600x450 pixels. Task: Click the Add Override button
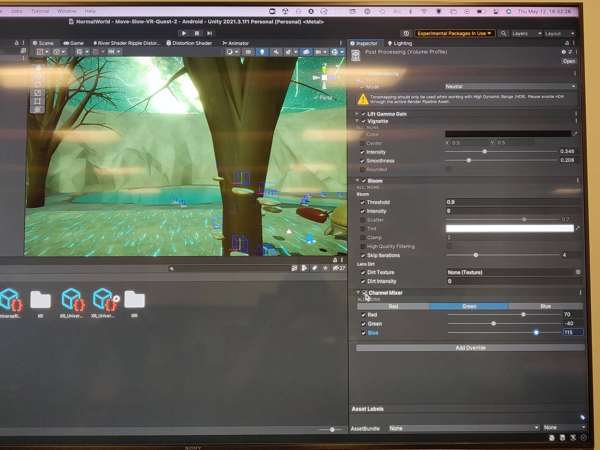click(x=469, y=348)
